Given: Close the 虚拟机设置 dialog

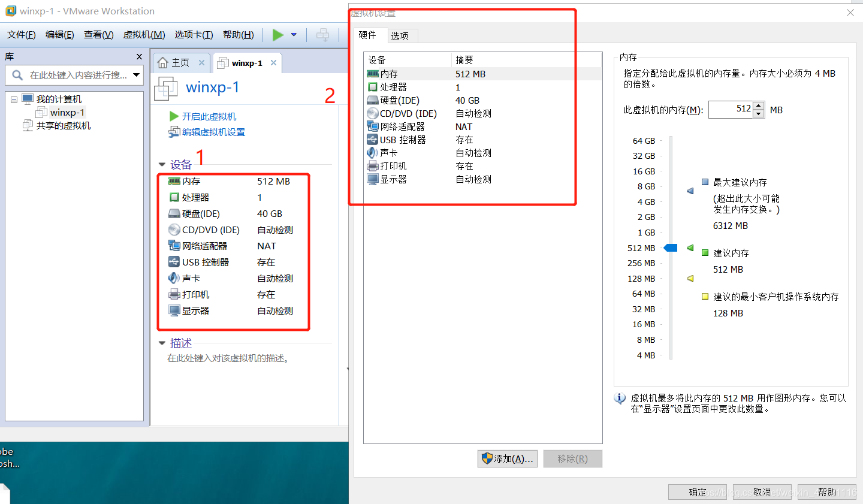Looking at the screenshot, I should [x=850, y=13].
